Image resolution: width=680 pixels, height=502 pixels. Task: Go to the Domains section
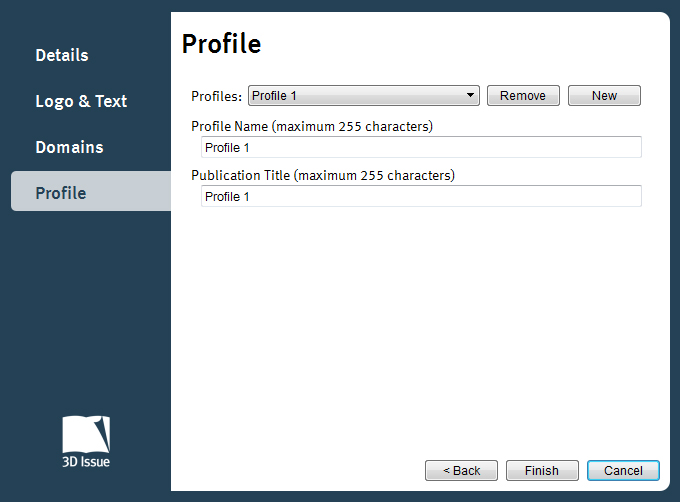point(69,147)
